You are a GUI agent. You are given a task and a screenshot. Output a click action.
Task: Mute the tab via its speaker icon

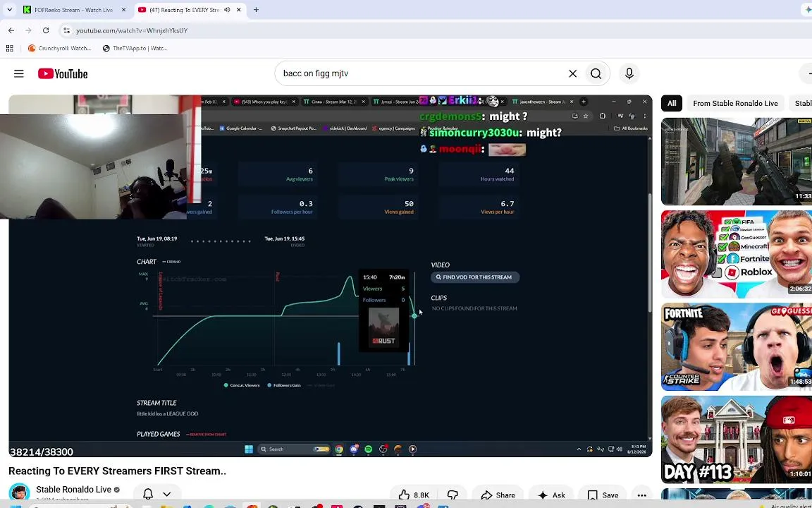pos(228,10)
